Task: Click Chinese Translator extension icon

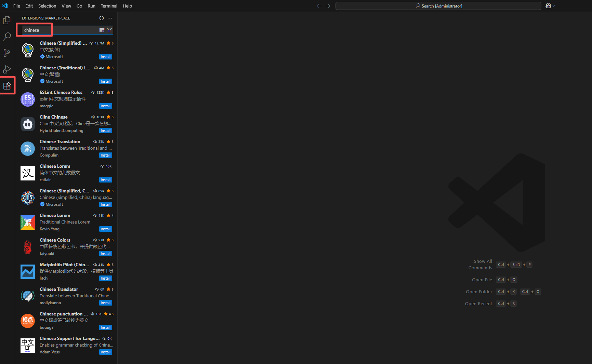Action: coord(28,296)
